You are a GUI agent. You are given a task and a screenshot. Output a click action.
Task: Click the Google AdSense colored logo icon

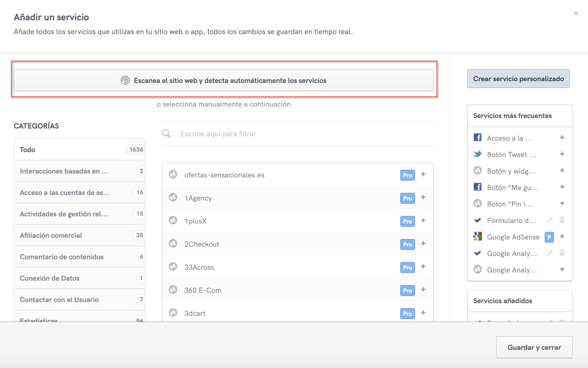click(478, 237)
